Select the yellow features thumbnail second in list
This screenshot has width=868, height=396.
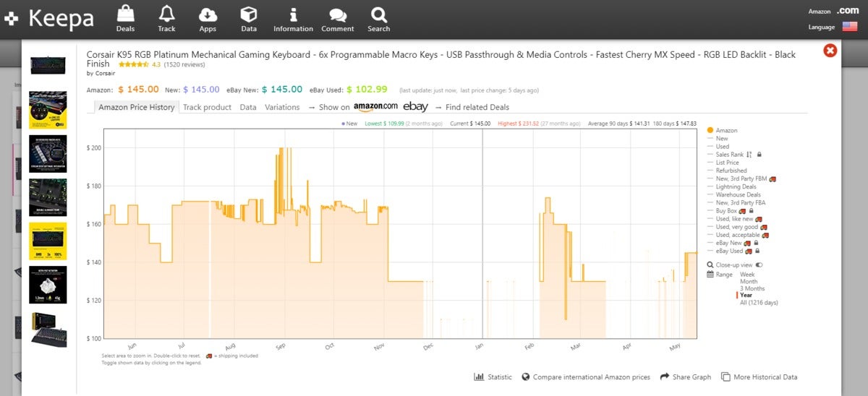48,110
